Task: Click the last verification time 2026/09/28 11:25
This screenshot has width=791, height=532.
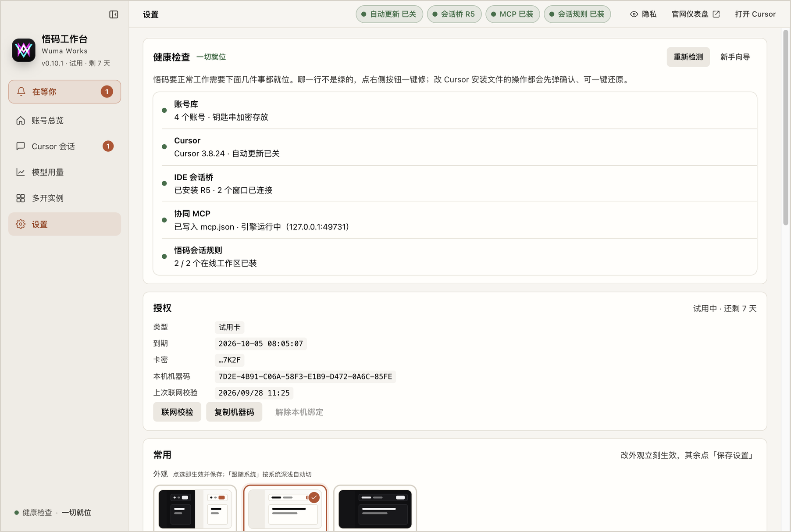Action: 254,393
